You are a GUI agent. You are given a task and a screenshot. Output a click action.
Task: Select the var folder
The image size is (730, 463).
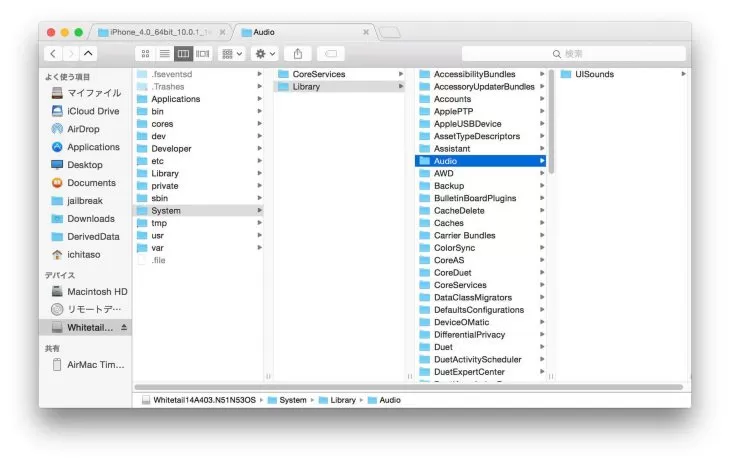click(x=199, y=248)
